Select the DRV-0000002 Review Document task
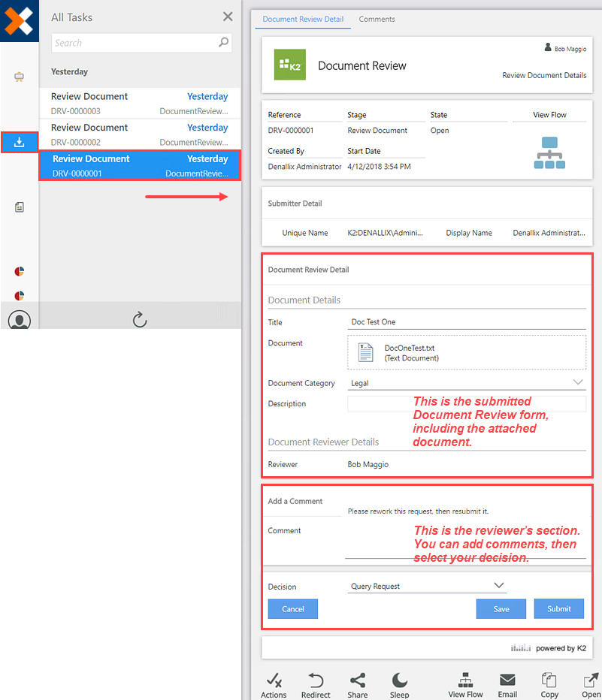Screen dimensions: 602x700 point(140,134)
